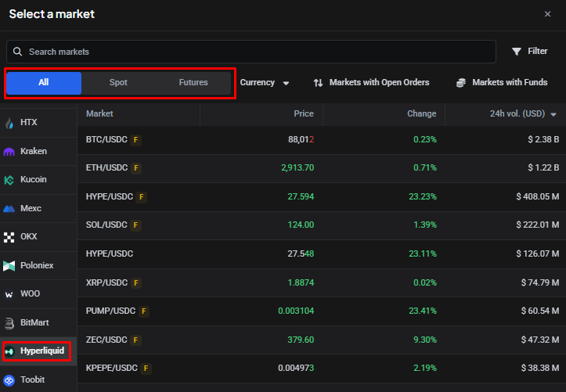
Task: Click the BitMart exchange logo icon
Action: point(9,323)
